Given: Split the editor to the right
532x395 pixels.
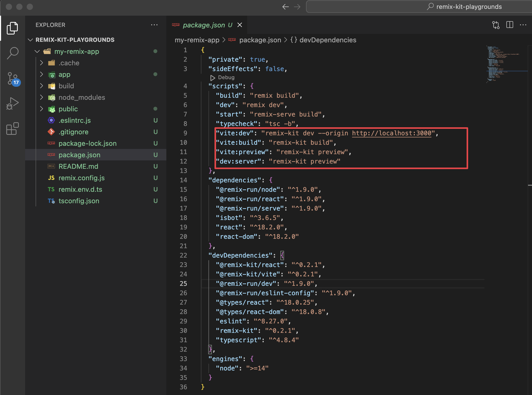Looking at the screenshot, I should (x=510, y=25).
